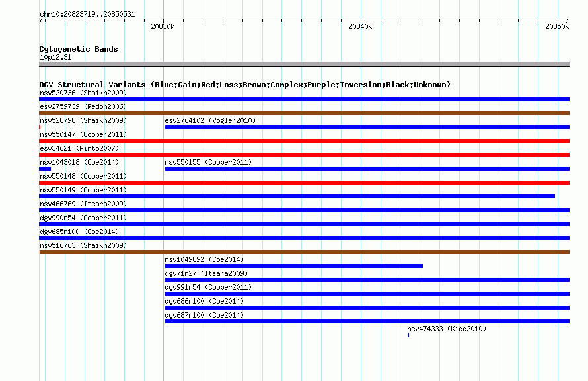Open nsv528798 (Shaikh2009) variant label

coord(83,120)
